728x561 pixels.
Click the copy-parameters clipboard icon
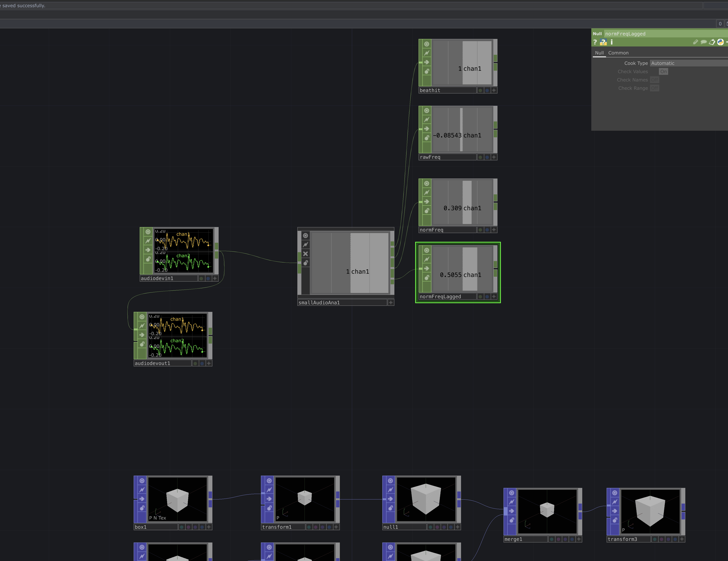click(x=712, y=42)
